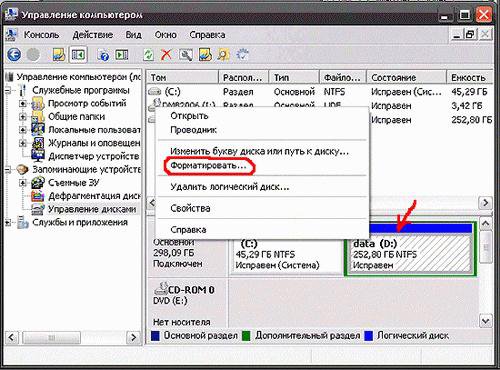This screenshot has height=370, width=500.
Task: Open the Help question-mark toolbar icon
Action: click(x=103, y=55)
